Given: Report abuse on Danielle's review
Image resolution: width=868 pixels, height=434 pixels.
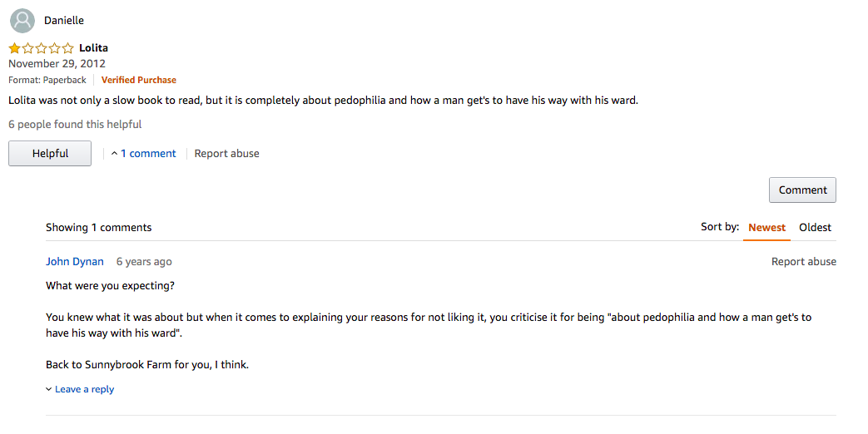Looking at the screenshot, I should (226, 154).
